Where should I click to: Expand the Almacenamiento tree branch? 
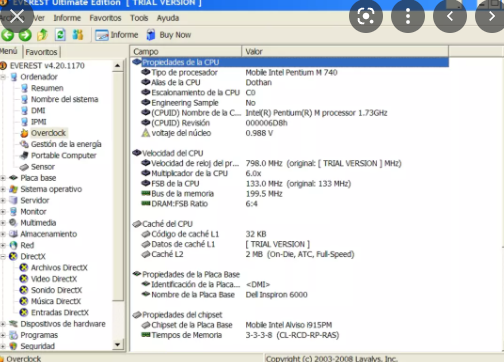[x=3, y=234]
